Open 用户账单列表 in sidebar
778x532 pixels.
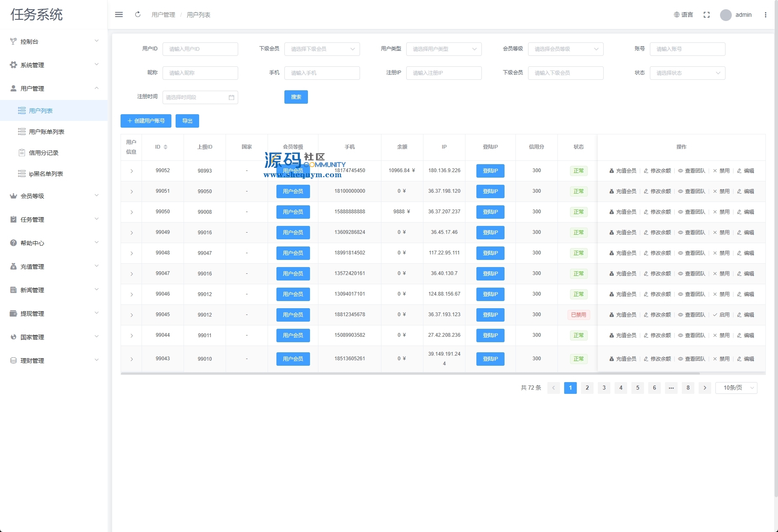pos(46,132)
